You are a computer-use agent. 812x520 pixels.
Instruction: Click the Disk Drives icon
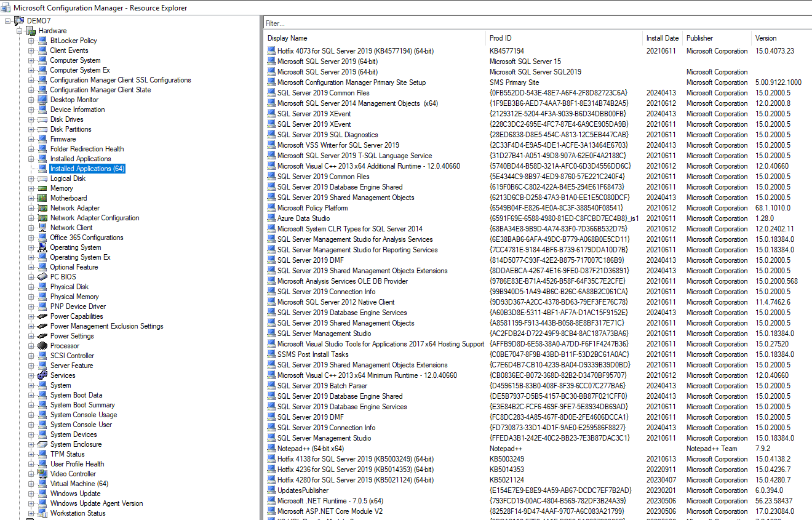point(42,119)
